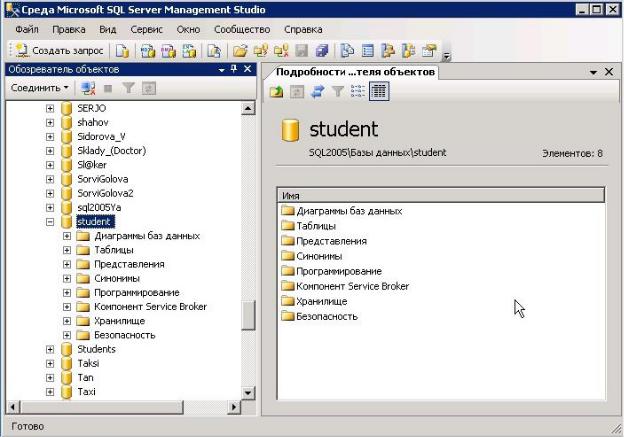Click the Open File folder icon
Viewport: 624px width, 437px height.
click(x=240, y=51)
